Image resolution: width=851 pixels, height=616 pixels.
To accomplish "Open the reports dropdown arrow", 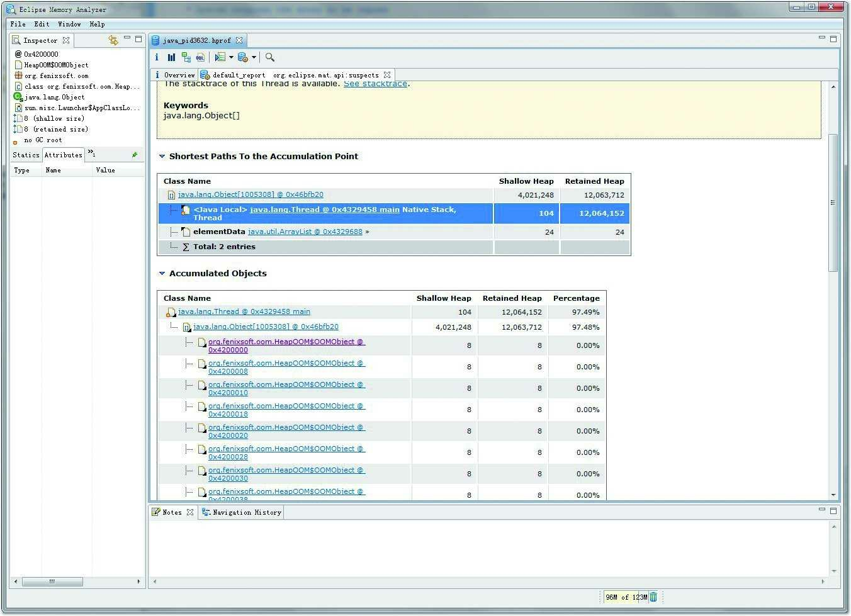I will click(x=231, y=57).
